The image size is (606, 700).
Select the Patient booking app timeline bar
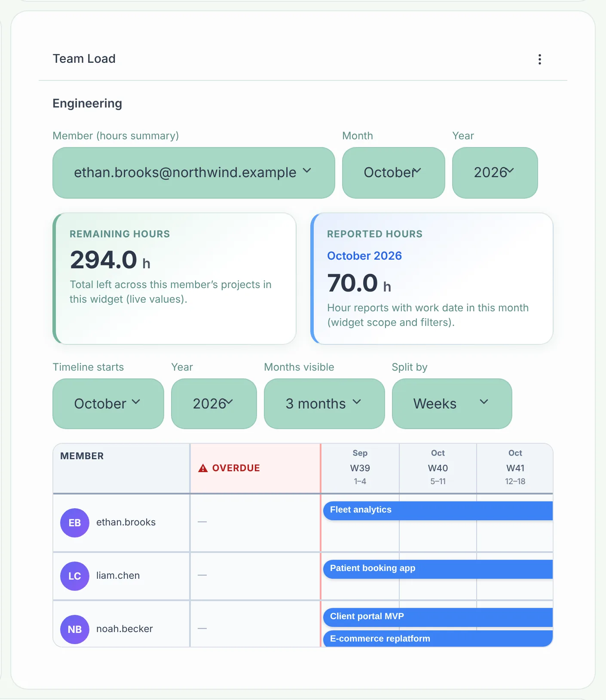438,569
